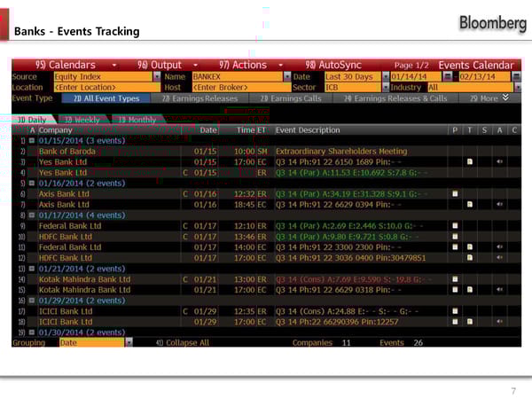Open press release icon for ICICI Bank 17:00 call
Screen dimensions: 532x399
pos(455,322)
